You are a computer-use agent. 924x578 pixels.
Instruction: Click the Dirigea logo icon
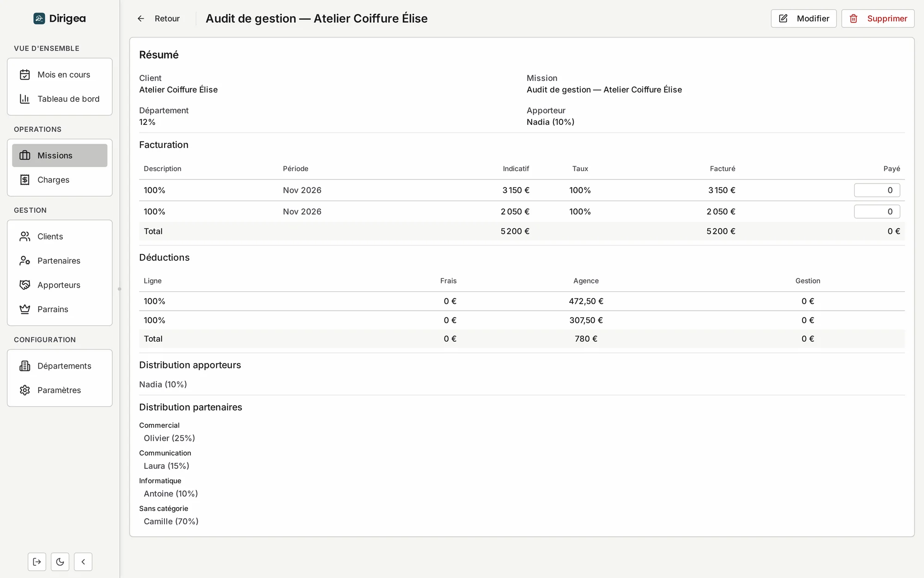point(39,18)
